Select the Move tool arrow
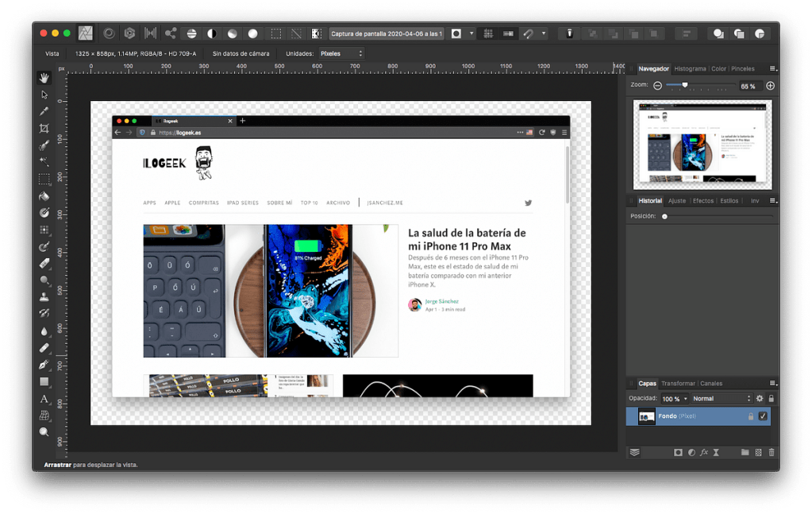Image resolution: width=812 pixels, height=514 pixels. [x=44, y=95]
